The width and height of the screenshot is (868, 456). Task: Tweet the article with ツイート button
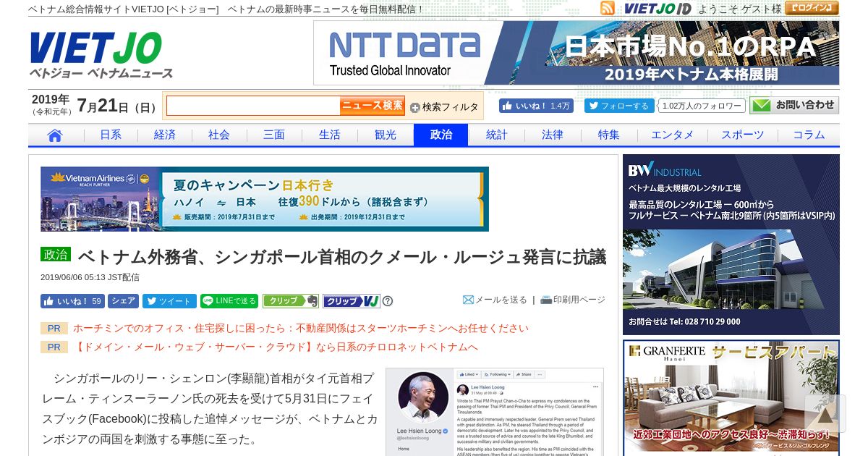point(169,301)
